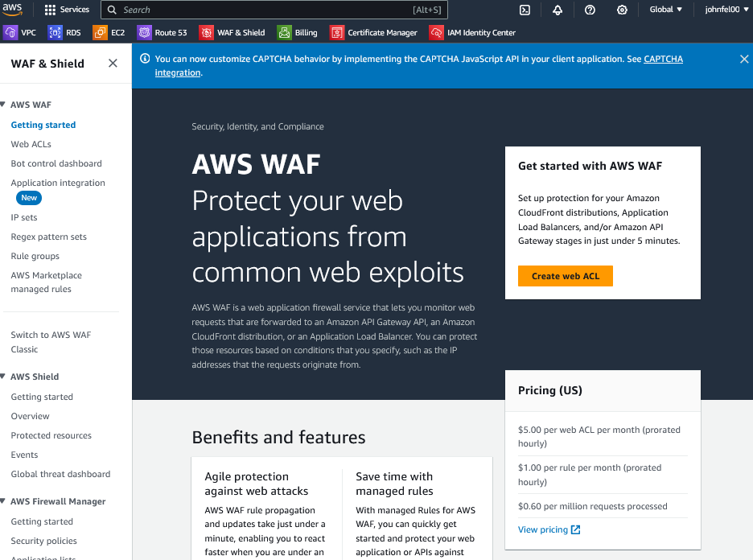Open the View pricing link
753x560 pixels.
click(x=549, y=529)
